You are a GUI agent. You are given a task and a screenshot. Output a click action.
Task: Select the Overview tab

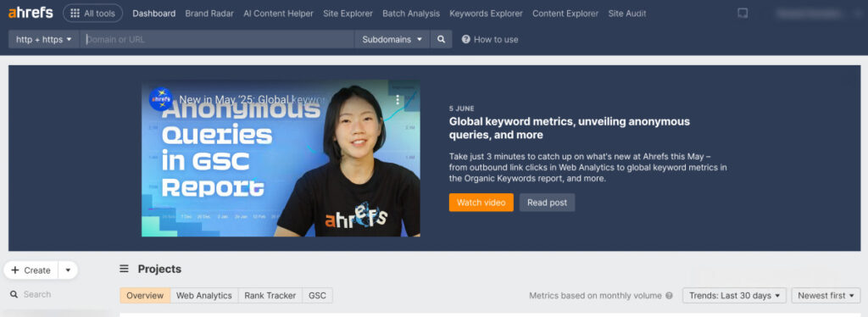pyautogui.click(x=145, y=296)
